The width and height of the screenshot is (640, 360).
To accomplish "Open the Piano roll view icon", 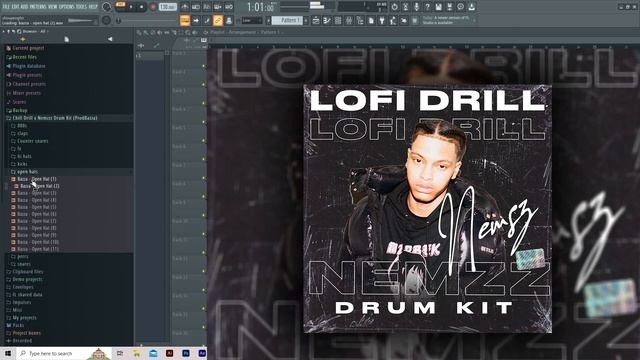I will coord(327,20).
